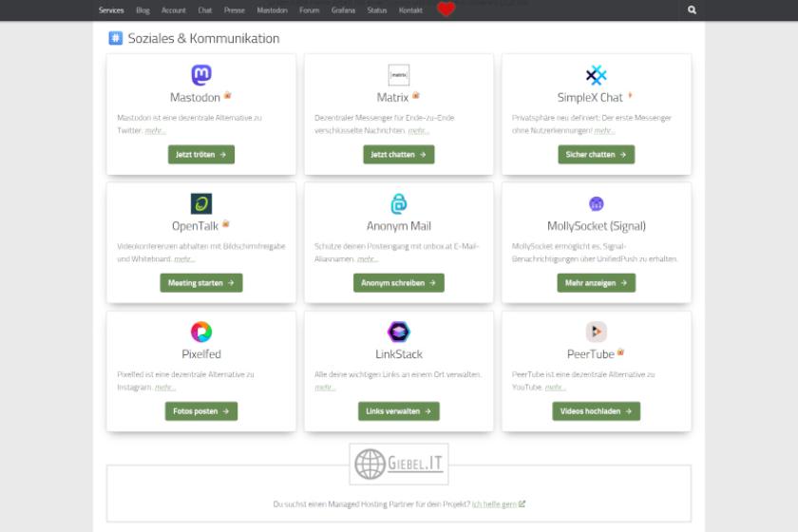
Task: Follow 'mehr...' link in Matrix card
Action: (x=418, y=131)
